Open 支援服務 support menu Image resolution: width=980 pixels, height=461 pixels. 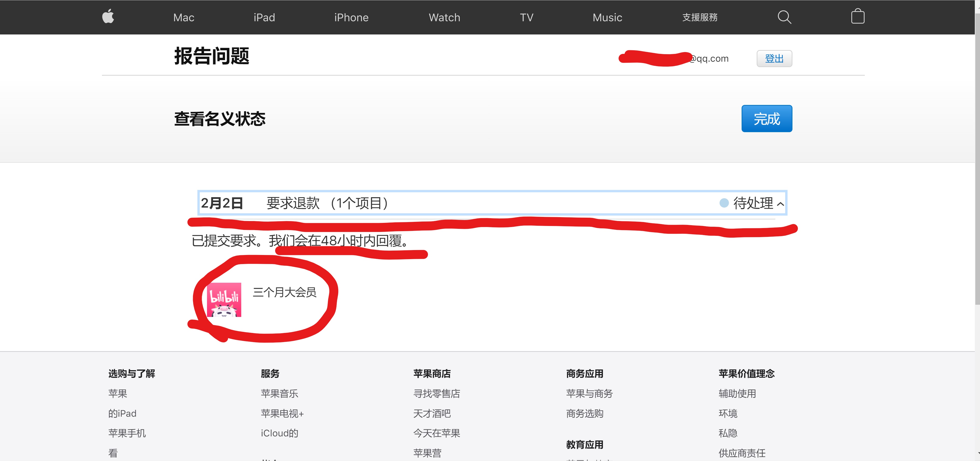coord(700,17)
